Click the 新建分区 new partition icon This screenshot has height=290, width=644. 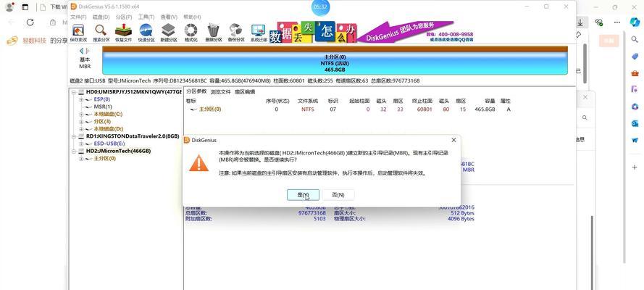click(168, 33)
